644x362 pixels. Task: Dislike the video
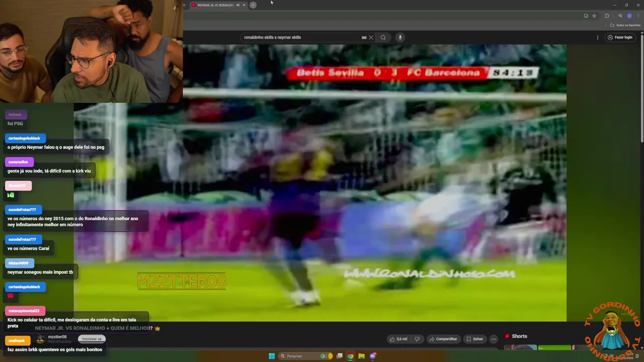(x=417, y=339)
